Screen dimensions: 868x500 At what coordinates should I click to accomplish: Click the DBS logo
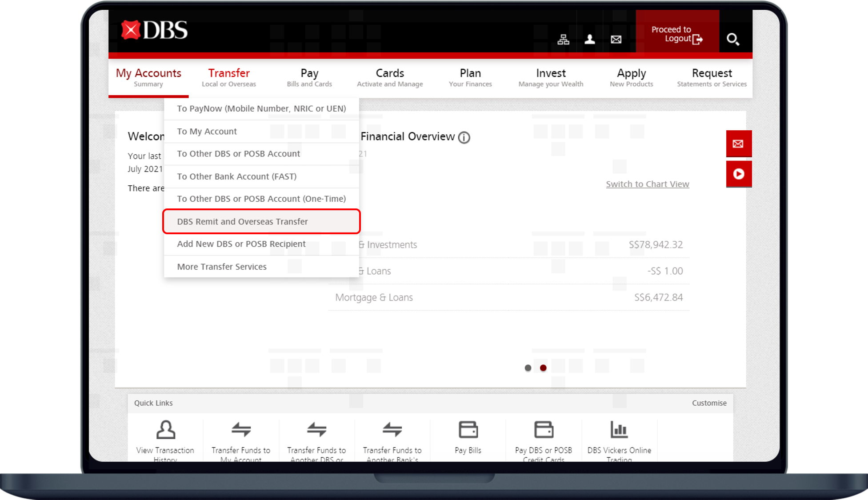(x=154, y=30)
